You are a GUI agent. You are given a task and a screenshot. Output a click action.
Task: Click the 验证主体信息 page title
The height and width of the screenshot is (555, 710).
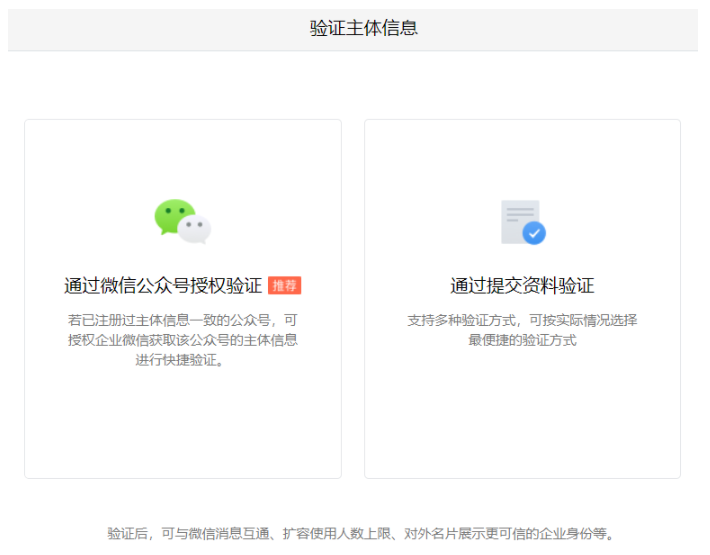pos(364,28)
